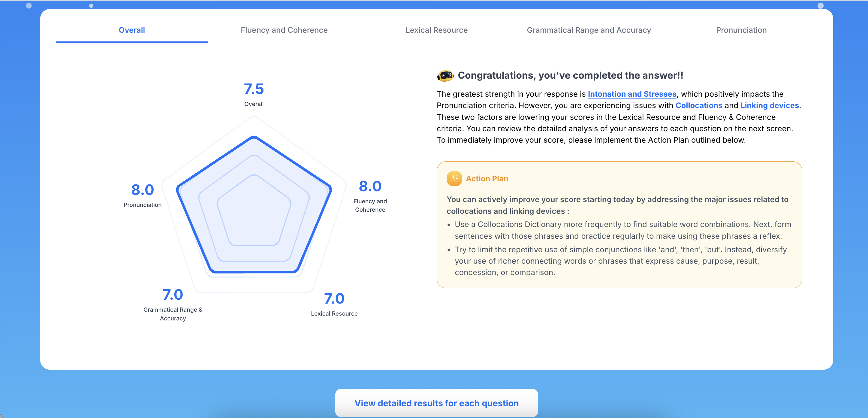Click the orange sparkle Action Plan icon
Viewport: 868px width, 418px height.
[x=454, y=179]
